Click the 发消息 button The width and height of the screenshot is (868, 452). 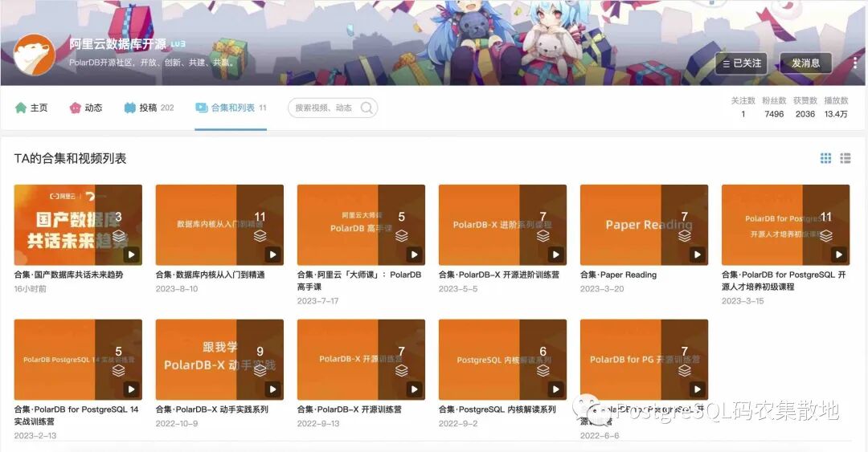pyautogui.click(x=806, y=63)
